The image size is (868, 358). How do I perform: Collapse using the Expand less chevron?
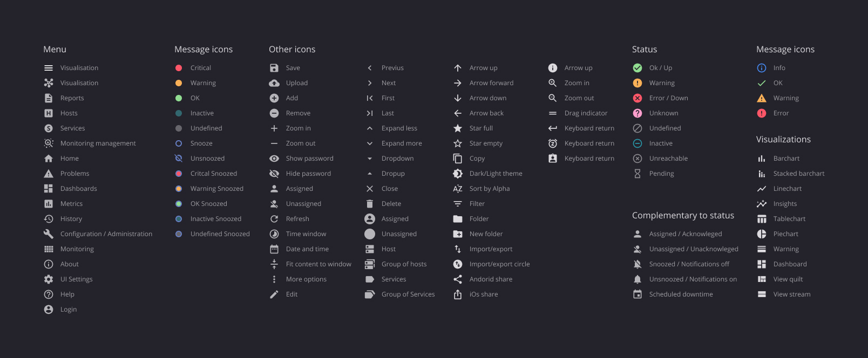[x=370, y=128]
